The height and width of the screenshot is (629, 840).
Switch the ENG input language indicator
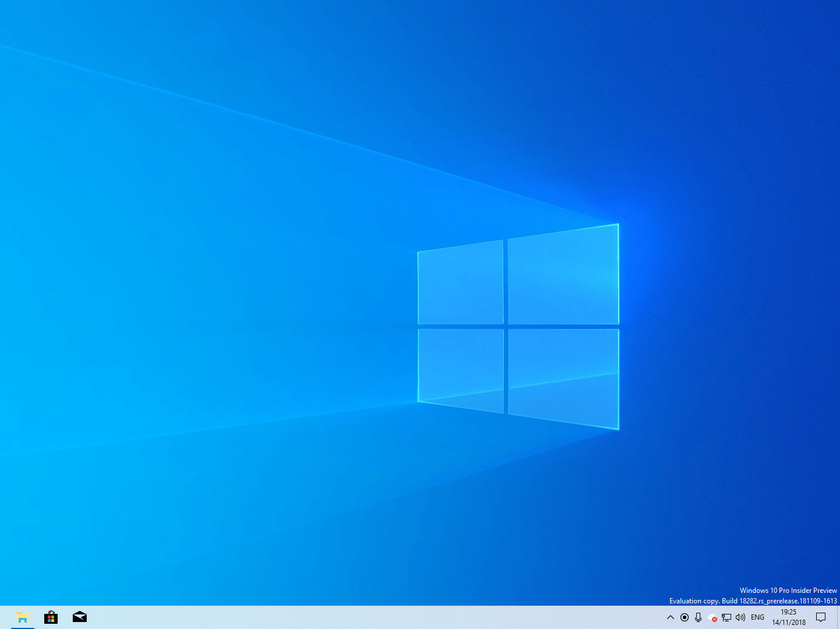(x=757, y=617)
